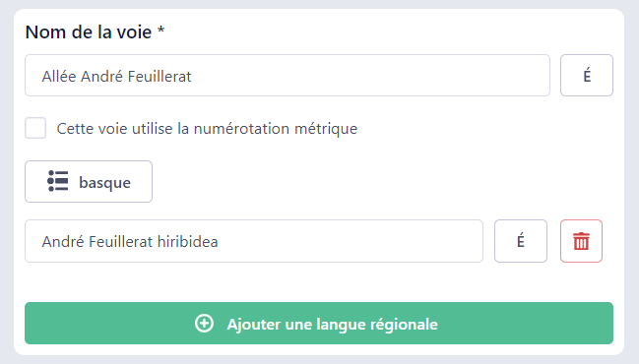
Task: Click 'Ajouter une langue régionale' text
Action: click(x=332, y=325)
